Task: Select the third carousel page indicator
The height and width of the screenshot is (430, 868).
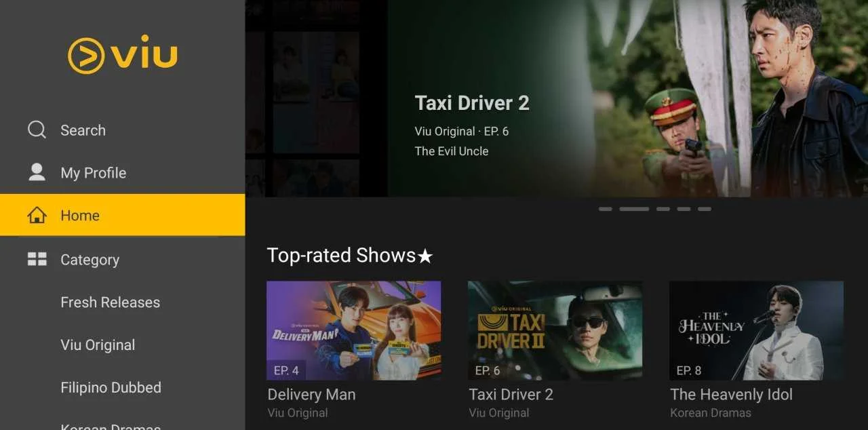Action: click(x=663, y=209)
